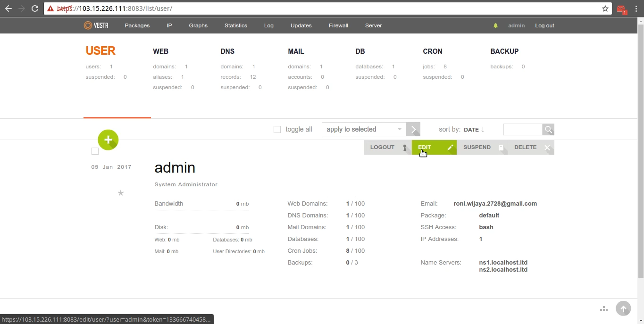The height and width of the screenshot is (324, 644).
Task: Click the Log out link
Action: tap(544, 25)
